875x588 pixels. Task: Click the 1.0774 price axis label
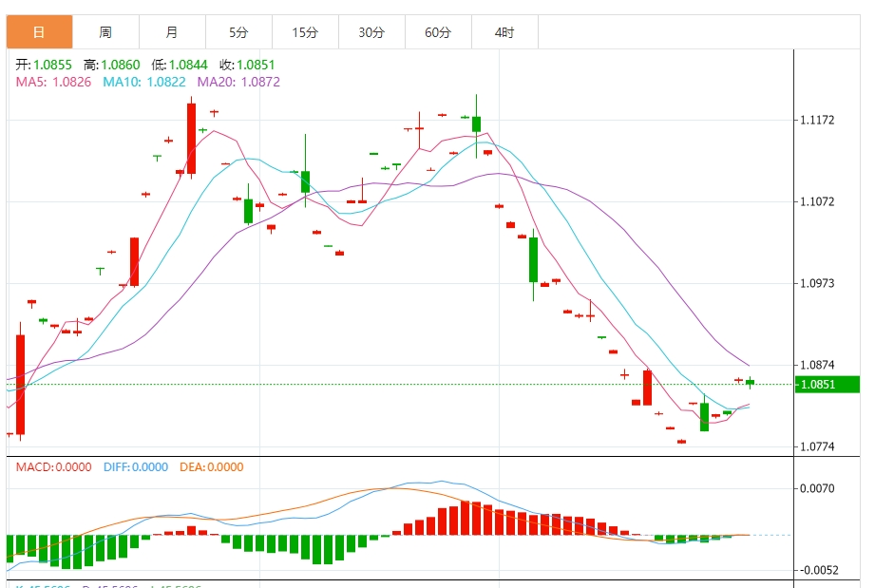(817, 446)
